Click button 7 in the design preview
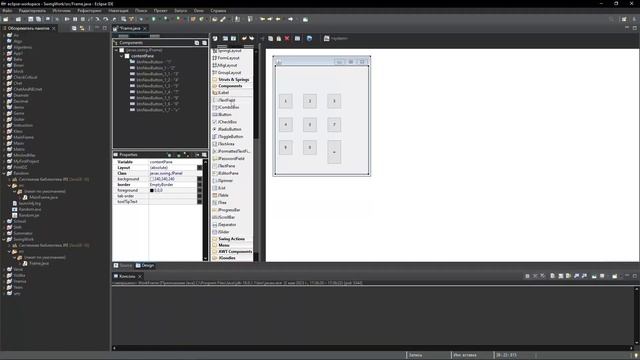Viewport: 640px width, 360px height. (334, 124)
